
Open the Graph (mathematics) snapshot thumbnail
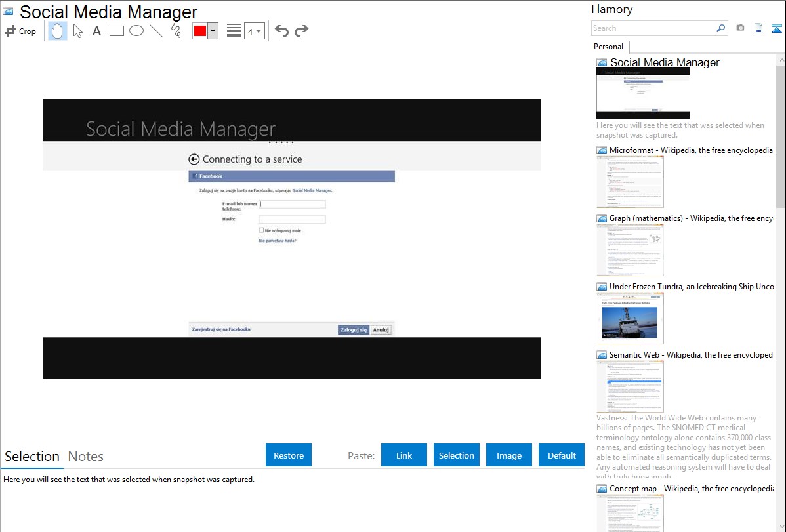(630, 250)
